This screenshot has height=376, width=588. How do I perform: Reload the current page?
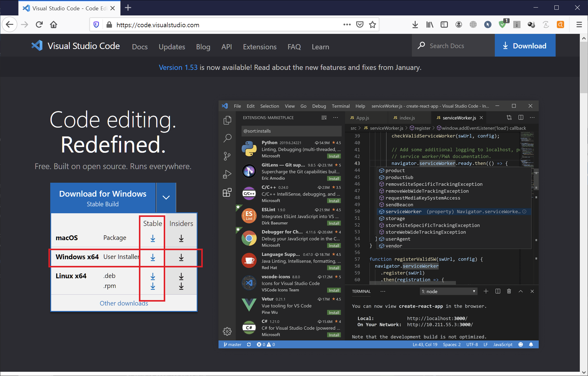[x=39, y=25]
